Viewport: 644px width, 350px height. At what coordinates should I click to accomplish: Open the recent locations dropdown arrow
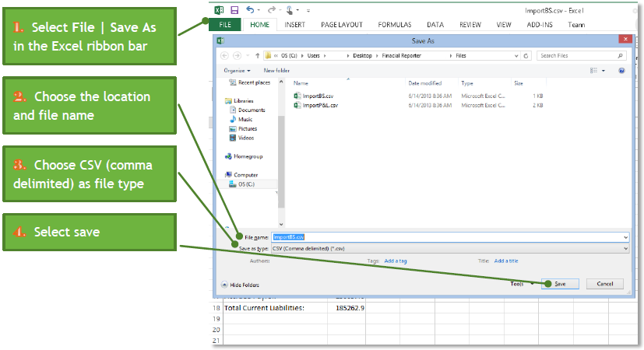pos(248,56)
